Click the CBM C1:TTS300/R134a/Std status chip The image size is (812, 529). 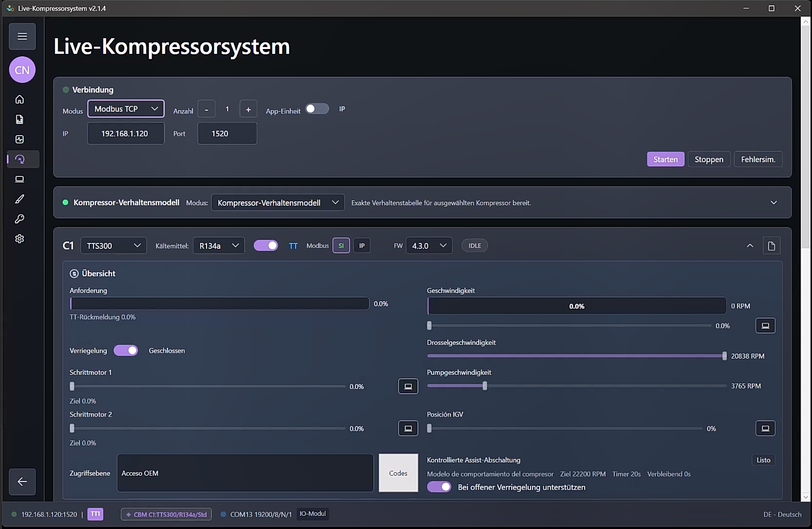click(166, 514)
